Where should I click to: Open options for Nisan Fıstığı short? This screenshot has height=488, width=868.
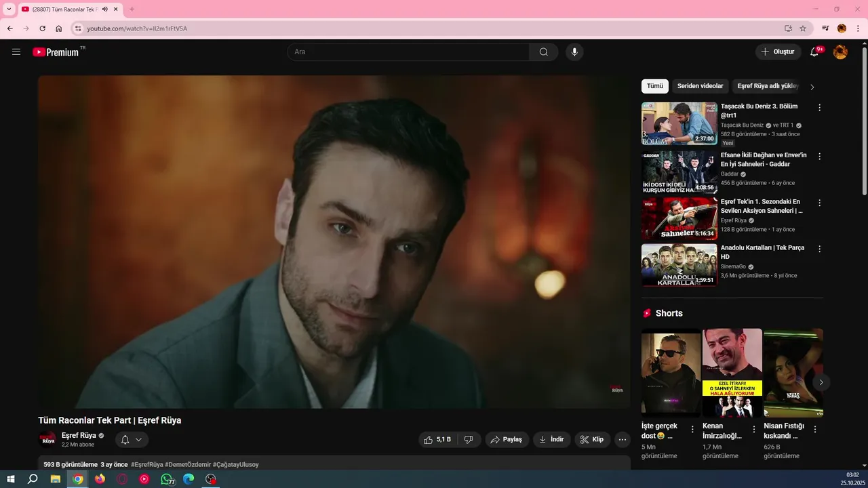click(x=814, y=430)
